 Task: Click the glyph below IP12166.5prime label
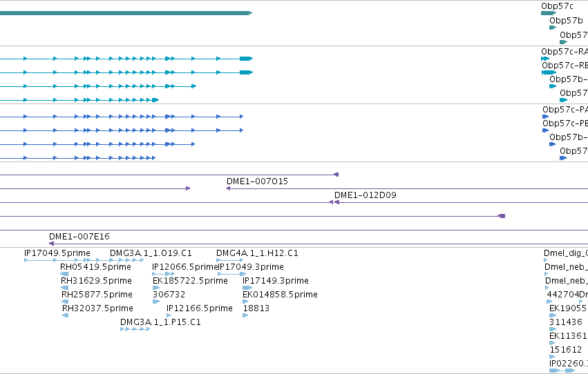point(169,315)
